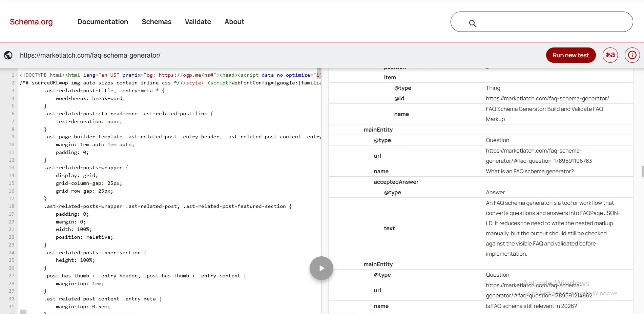Click line number 14 in the gutter

click(x=12, y=175)
